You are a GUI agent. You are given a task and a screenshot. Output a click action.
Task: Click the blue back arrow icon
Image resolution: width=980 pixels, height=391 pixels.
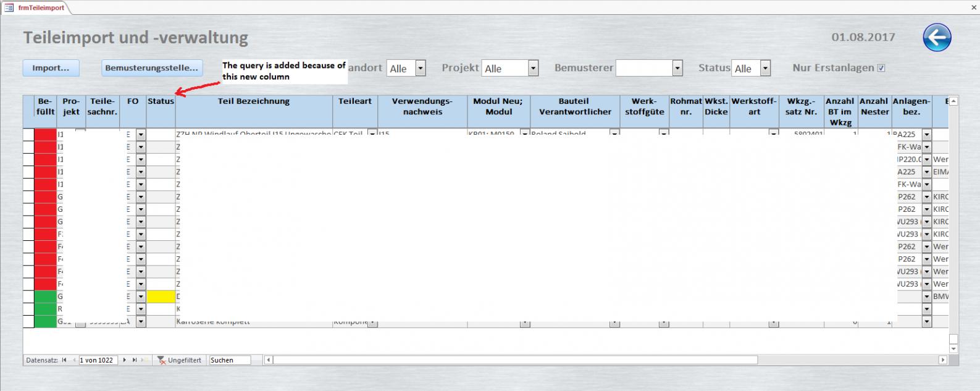tap(937, 38)
